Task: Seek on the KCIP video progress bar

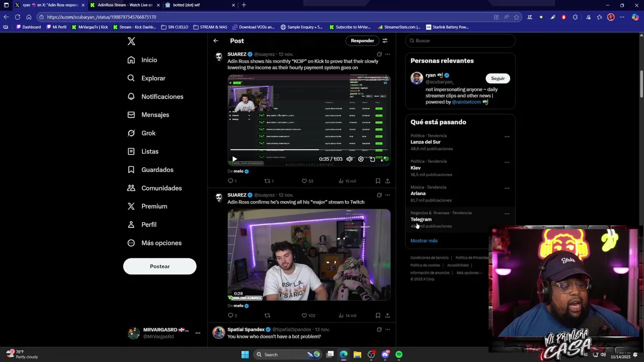Action: click(309, 150)
